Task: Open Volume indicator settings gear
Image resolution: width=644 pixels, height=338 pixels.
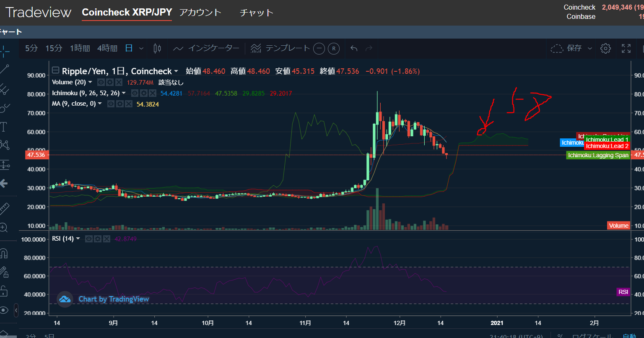Action: tap(110, 82)
